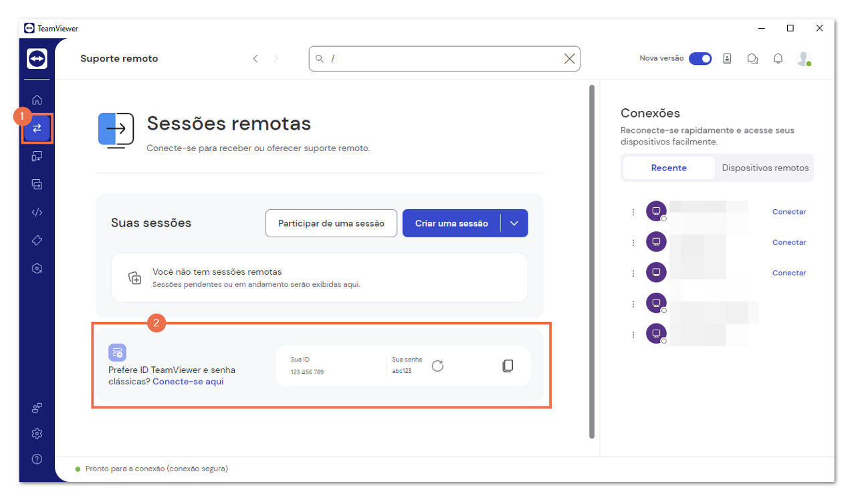
Task: Toggle the Nova versão switch off
Action: tap(700, 58)
